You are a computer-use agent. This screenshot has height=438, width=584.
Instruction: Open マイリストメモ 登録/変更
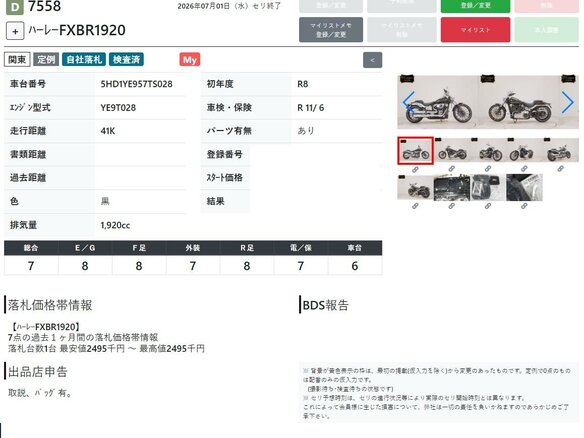tap(331, 30)
